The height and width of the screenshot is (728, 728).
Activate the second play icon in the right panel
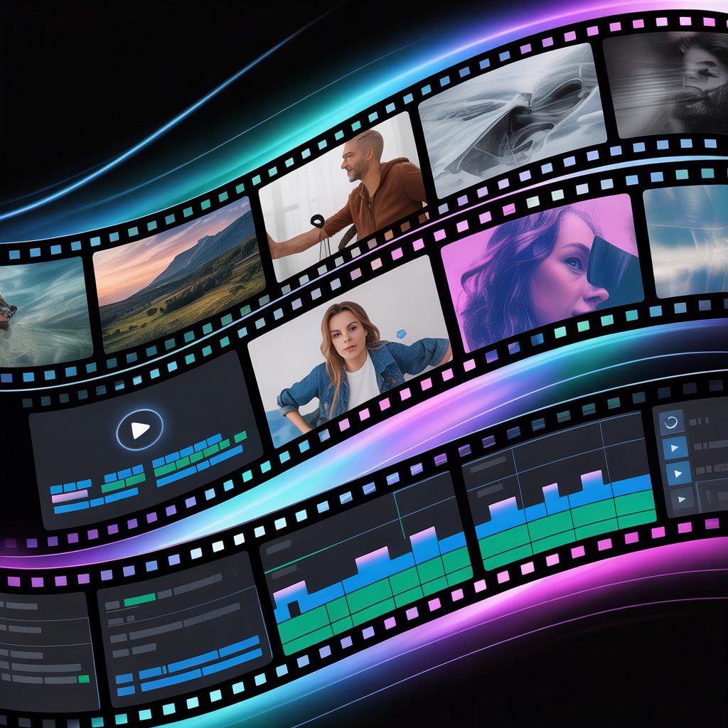pos(678,473)
